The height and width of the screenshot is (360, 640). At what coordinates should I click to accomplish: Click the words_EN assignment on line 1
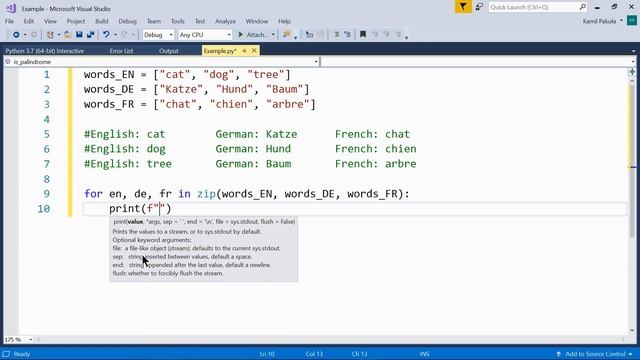187,75
